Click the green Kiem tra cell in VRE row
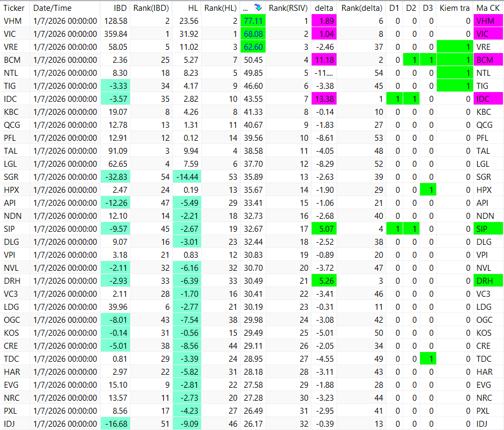 pos(455,47)
